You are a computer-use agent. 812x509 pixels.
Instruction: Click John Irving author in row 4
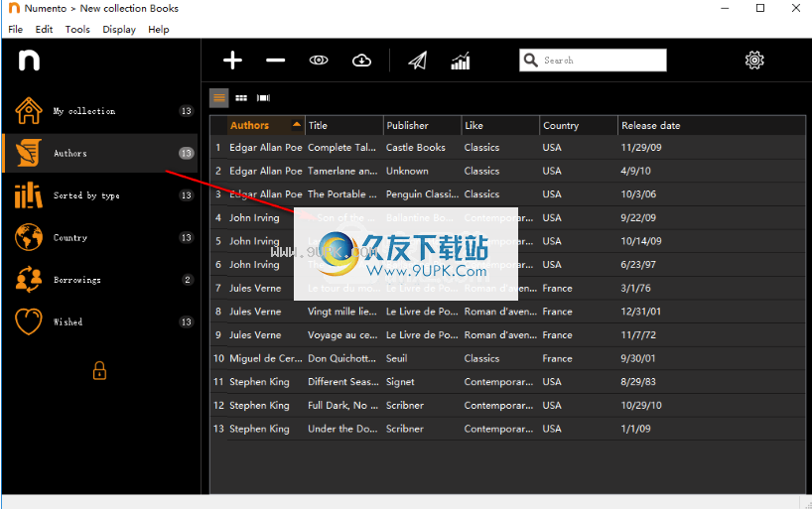[254, 218]
